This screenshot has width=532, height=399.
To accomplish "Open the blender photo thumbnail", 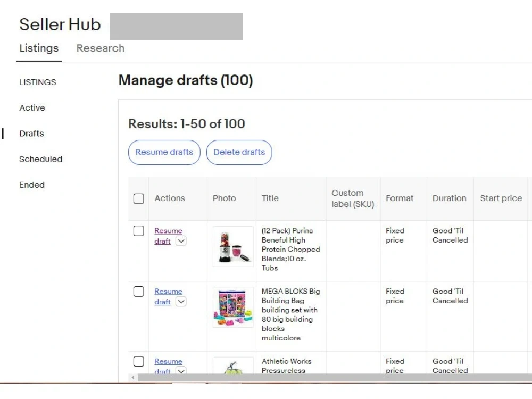I will point(233,247).
